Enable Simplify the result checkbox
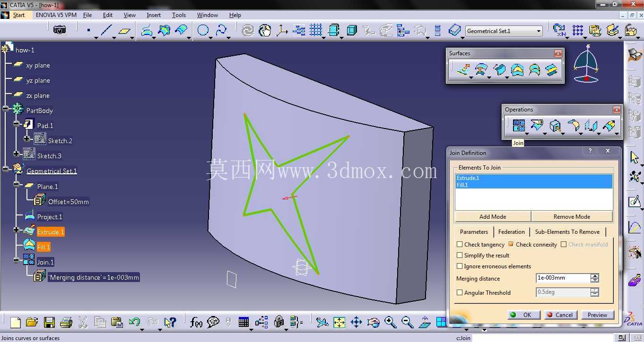Image resolution: width=644 pixels, height=342 pixels. pos(460,255)
